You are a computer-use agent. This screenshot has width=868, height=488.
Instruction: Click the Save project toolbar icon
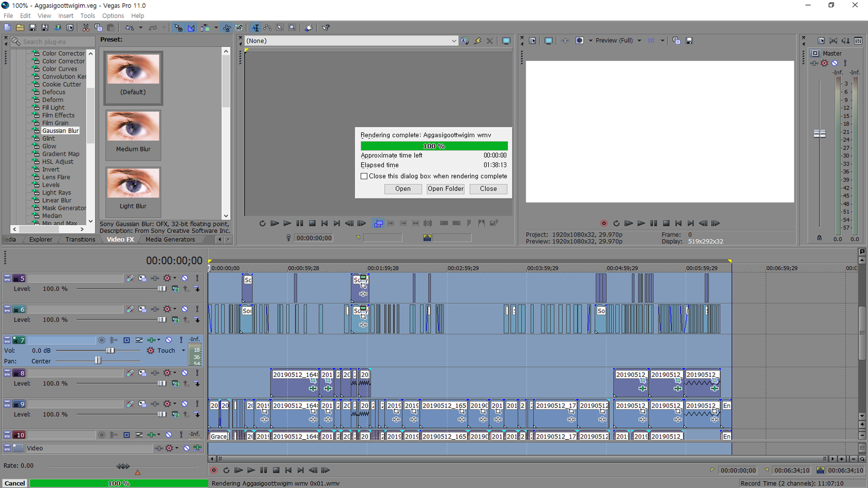[x=32, y=28]
